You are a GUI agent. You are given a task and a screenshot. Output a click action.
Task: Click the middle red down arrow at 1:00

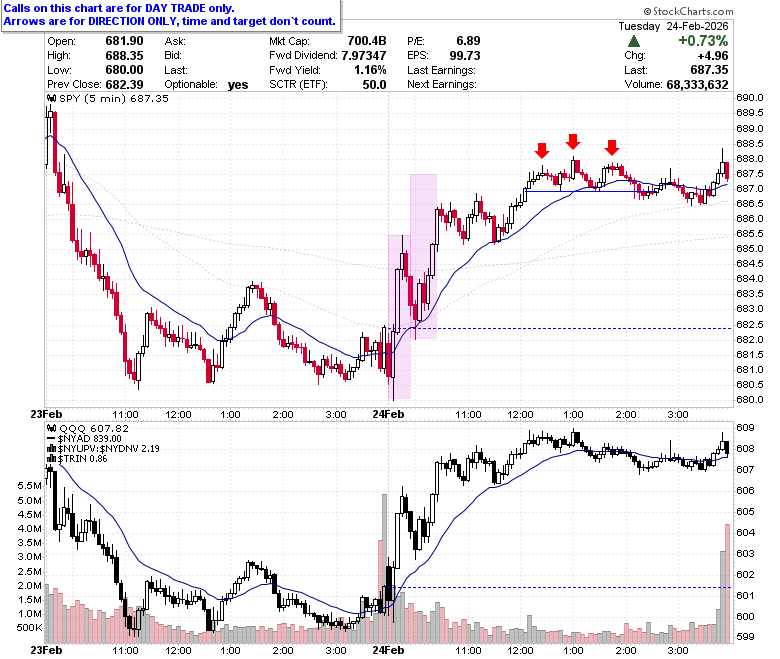[x=573, y=142]
